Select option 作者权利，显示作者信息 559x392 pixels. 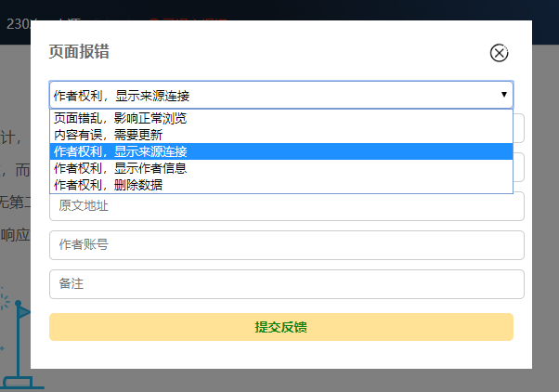(x=121, y=168)
